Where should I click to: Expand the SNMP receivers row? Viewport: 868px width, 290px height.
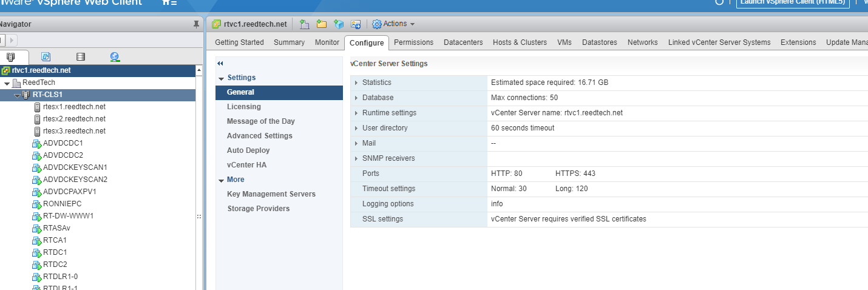pyautogui.click(x=356, y=158)
